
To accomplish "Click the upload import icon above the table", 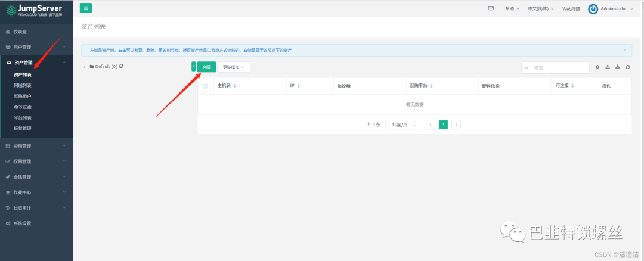I will pyautogui.click(x=608, y=67).
